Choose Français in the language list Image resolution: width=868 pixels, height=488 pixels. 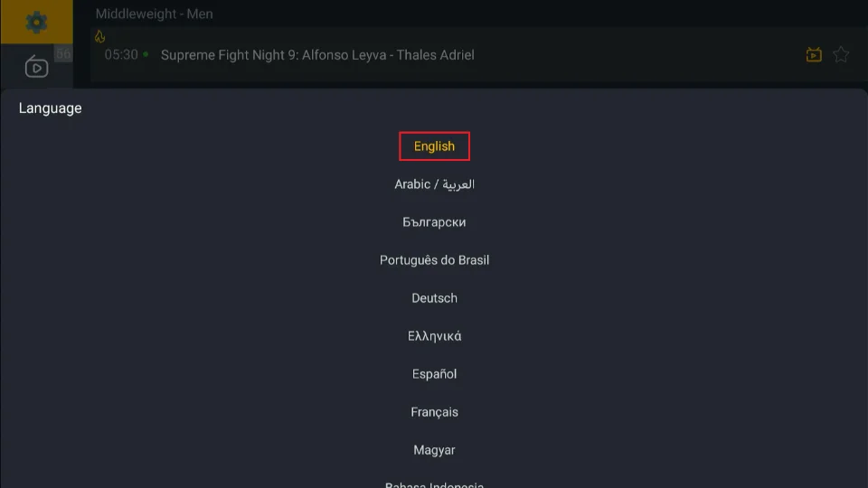(435, 412)
